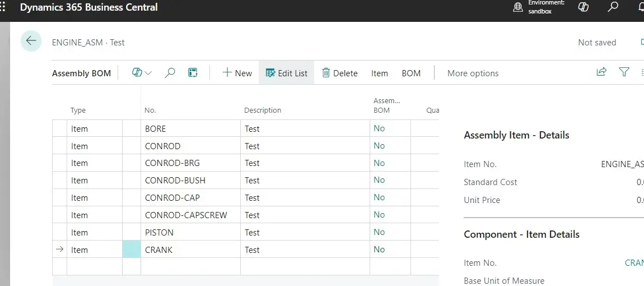The height and width of the screenshot is (286, 644).
Task: Open the BOM menu
Action: 411,73
